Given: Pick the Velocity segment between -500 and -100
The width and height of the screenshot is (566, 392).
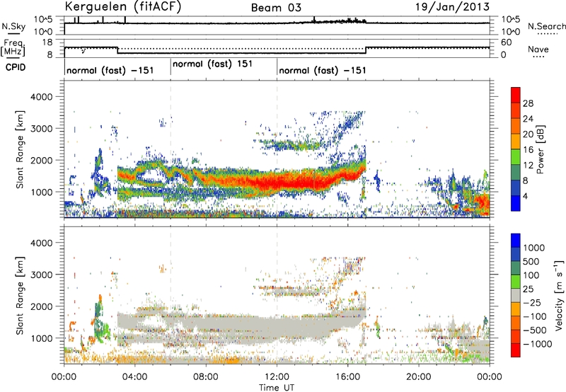Looking at the screenshot, I should [x=516, y=323].
